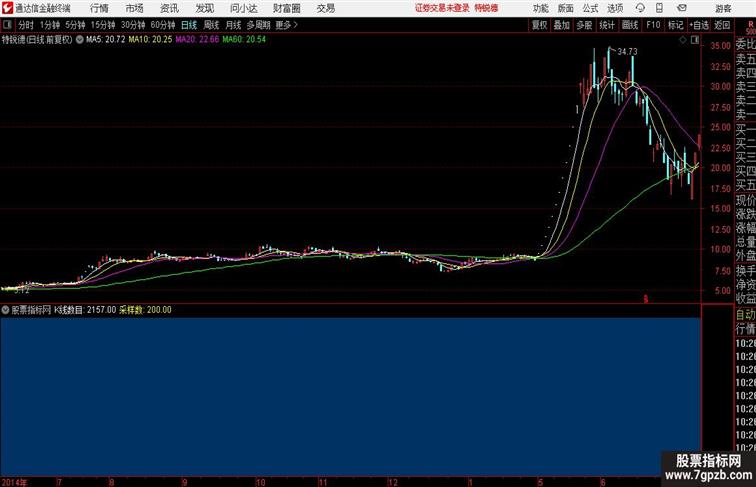The image size is (756, 487).
Task: Toggle the side panel icon at chart top-right
Action: click(695, 40)
